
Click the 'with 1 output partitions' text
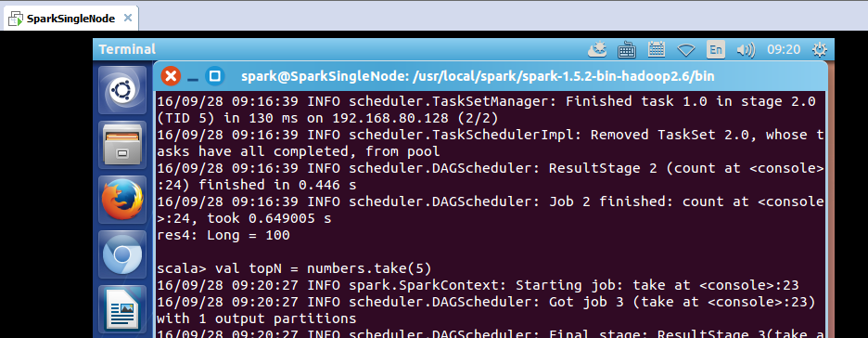click(256, 318)
